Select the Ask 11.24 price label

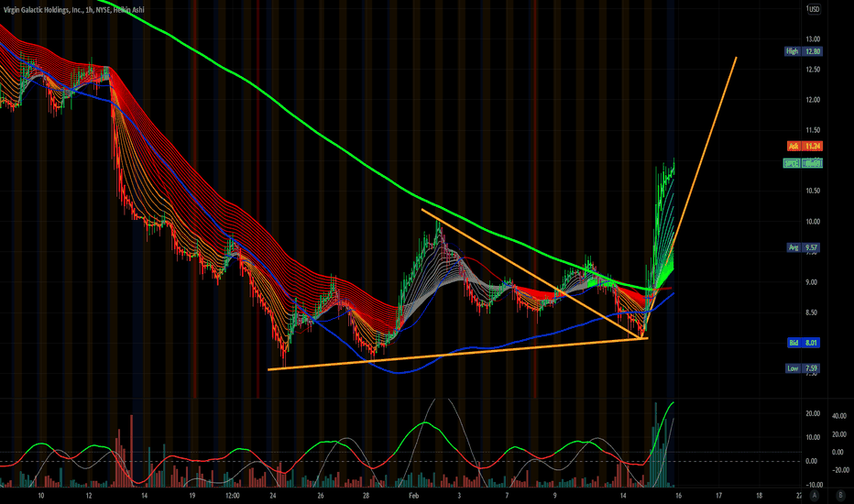pos(805,146)
